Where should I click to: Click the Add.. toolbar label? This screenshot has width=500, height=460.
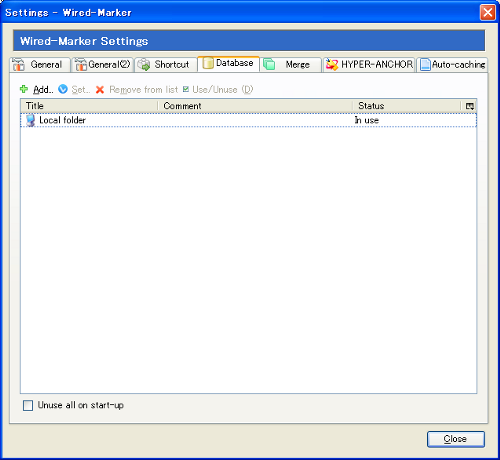(43, 90)
